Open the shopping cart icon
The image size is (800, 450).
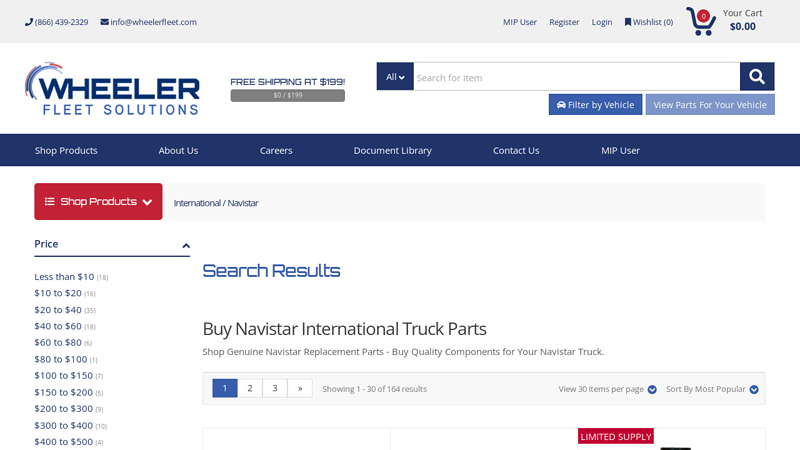[701, 21]
